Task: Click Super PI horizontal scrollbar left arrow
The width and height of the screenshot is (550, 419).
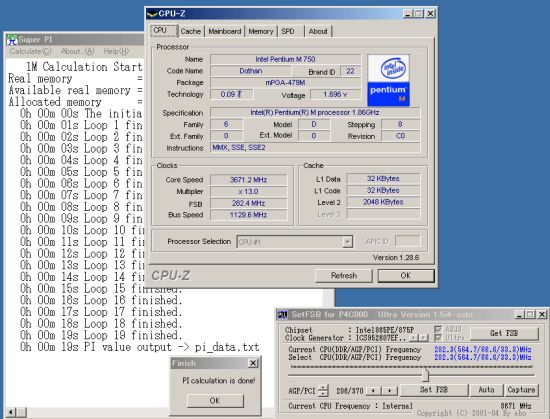Action: pos(11,412)
